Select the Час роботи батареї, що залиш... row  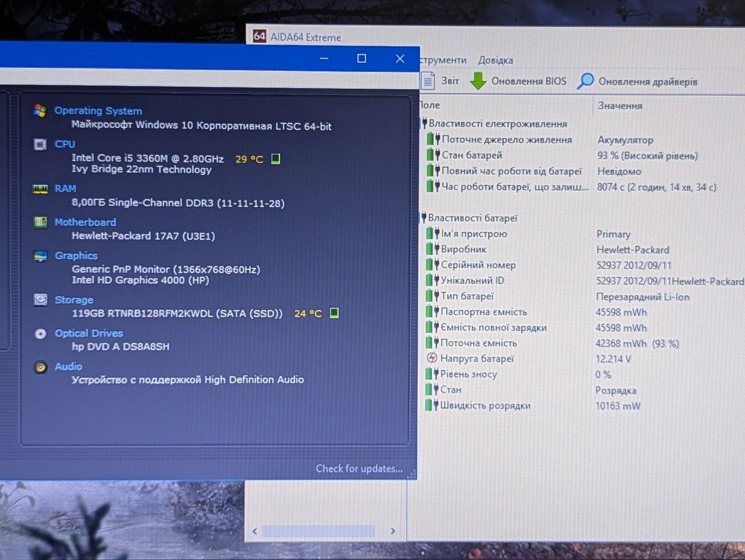582,187
